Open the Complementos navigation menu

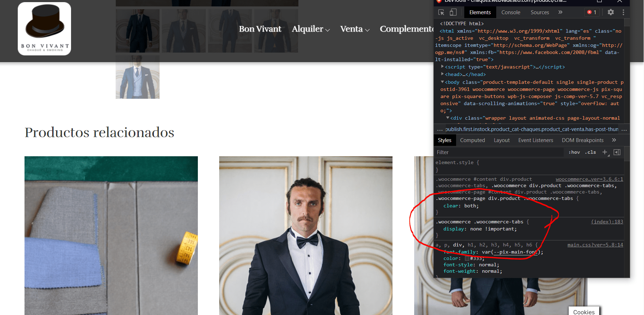tap(407, 29)
